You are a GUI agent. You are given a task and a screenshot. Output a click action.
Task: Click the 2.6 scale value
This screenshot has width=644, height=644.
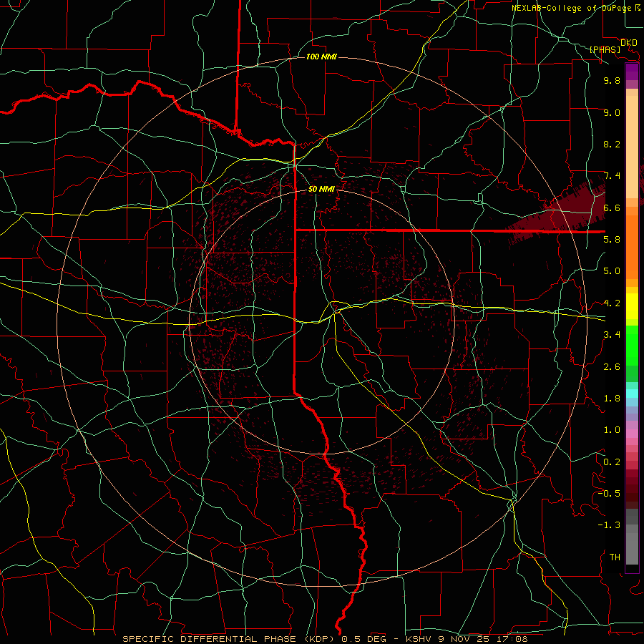click(612, 367)
